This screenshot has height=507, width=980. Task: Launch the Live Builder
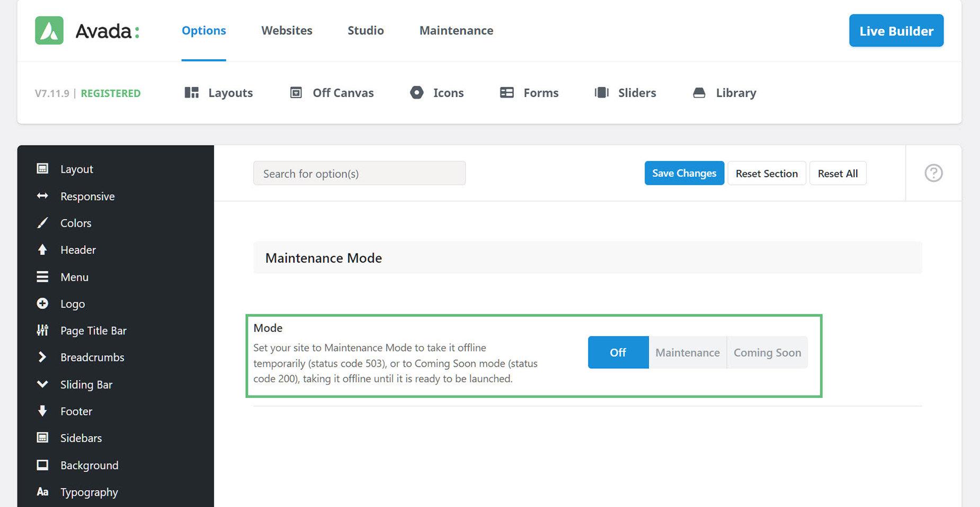(x=896, y=31)
